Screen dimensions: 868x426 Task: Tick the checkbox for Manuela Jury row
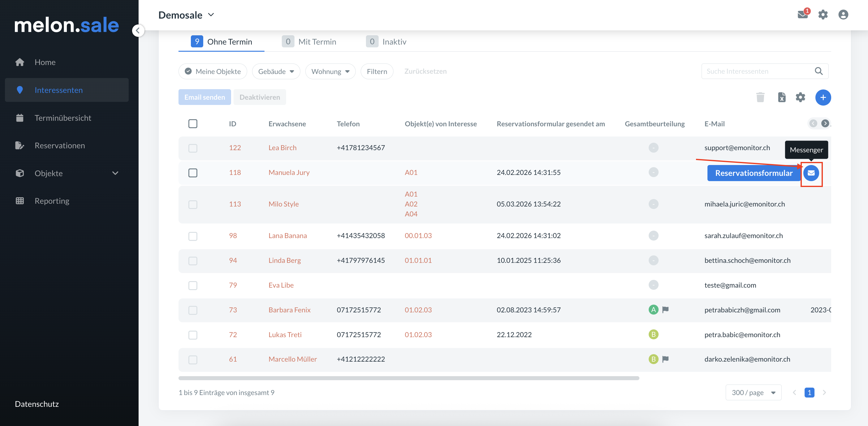coord(193,173)
